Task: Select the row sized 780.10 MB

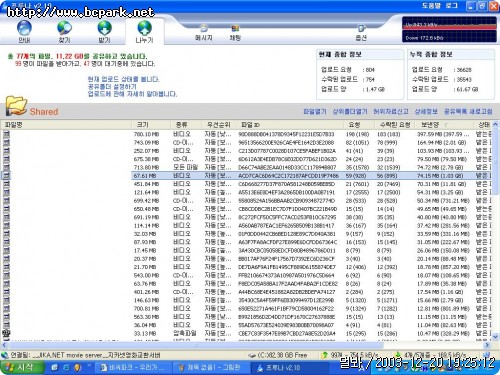Action: pos(246,134)
